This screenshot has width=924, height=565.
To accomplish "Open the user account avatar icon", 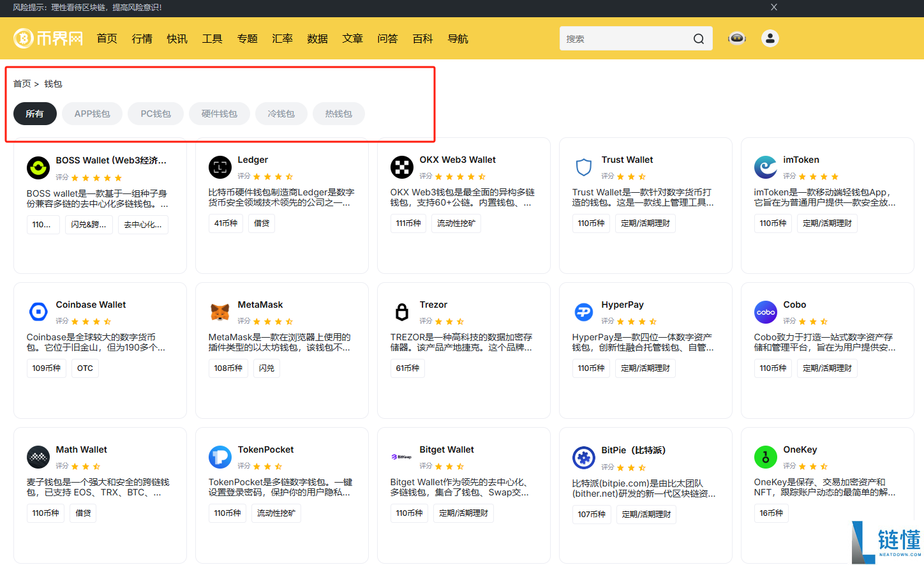I will point(770,38).
